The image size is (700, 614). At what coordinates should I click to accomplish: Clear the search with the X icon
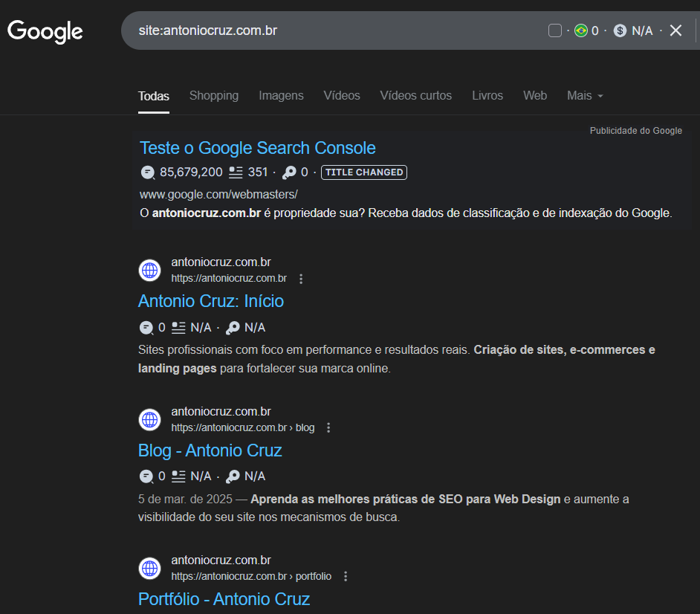(x=676, y=30)
